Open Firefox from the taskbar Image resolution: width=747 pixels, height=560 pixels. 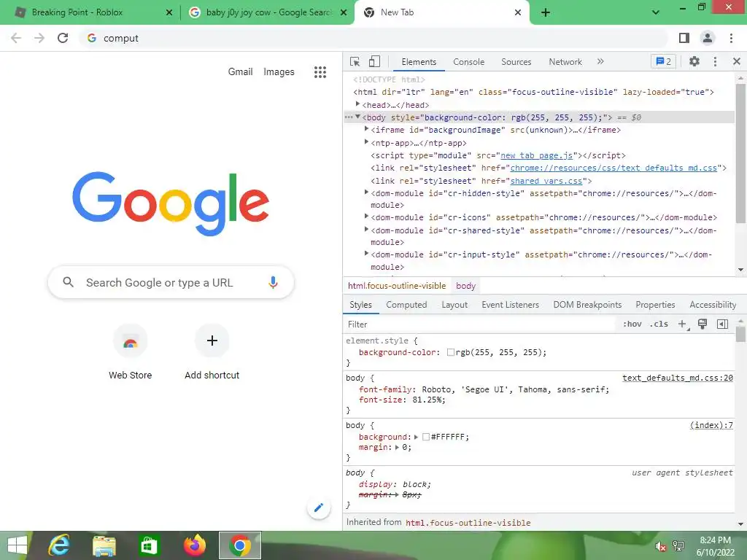click(194, 545)
